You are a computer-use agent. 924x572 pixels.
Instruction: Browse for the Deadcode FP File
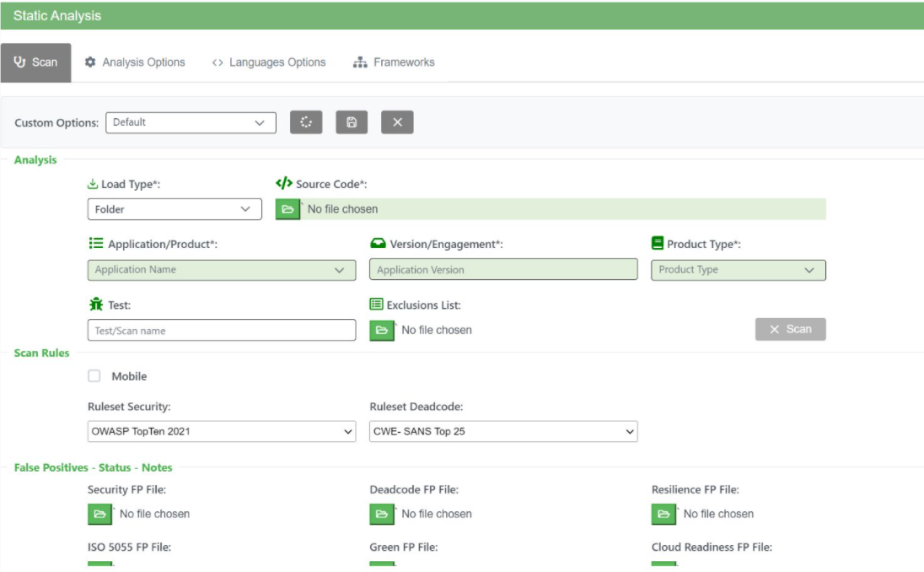(x=382, y=512)
